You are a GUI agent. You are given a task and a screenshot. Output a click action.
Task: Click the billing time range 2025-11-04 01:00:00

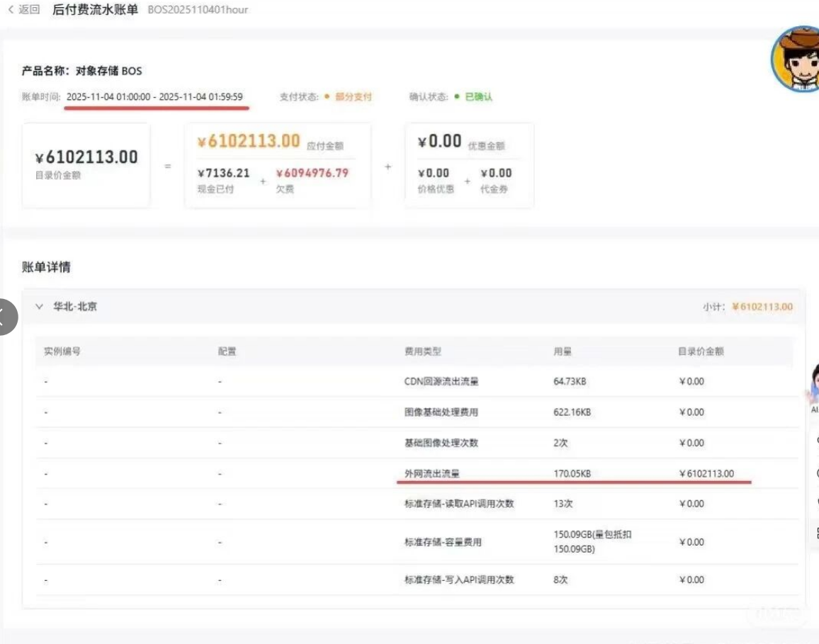click(154, 96)
